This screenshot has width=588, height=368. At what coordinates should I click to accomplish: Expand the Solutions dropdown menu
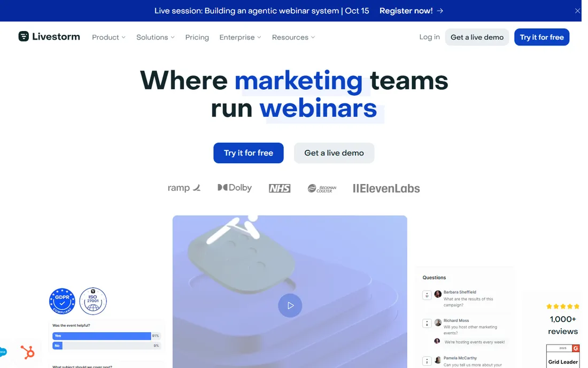tap(155, 37)
